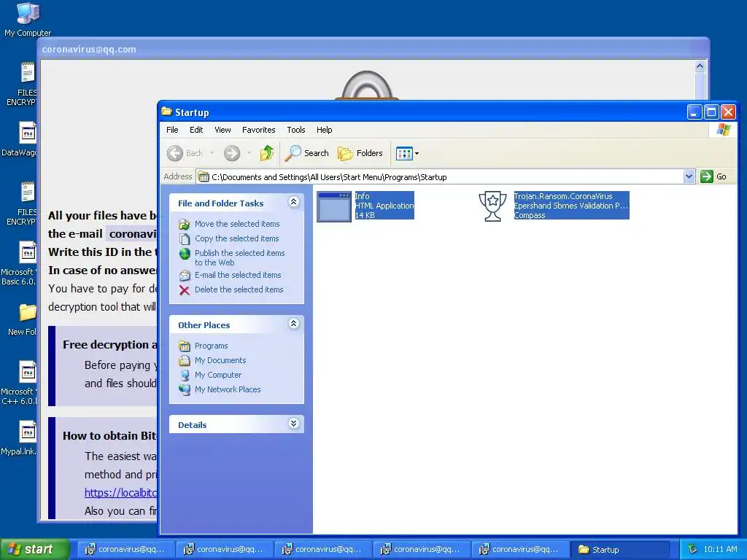Click the Forward arrow toolbar icon
The height and width of the screenshot is (560, 747).
(232, 153)
